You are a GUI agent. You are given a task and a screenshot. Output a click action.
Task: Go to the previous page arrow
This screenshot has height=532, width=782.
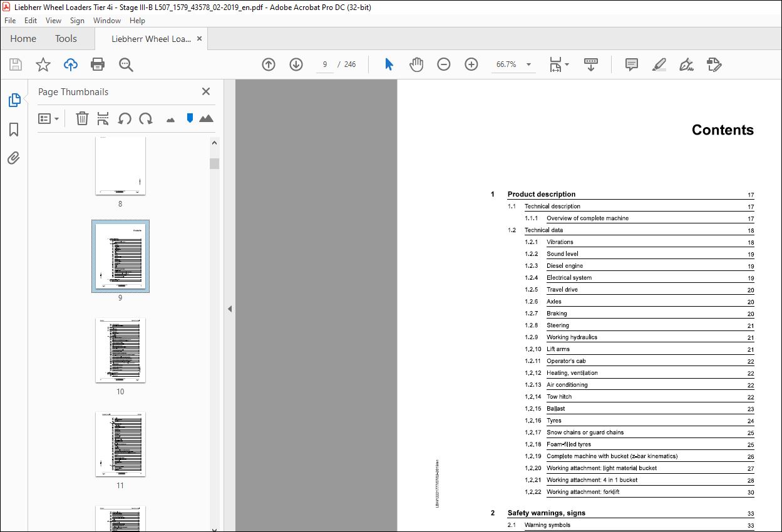[269, 64]
